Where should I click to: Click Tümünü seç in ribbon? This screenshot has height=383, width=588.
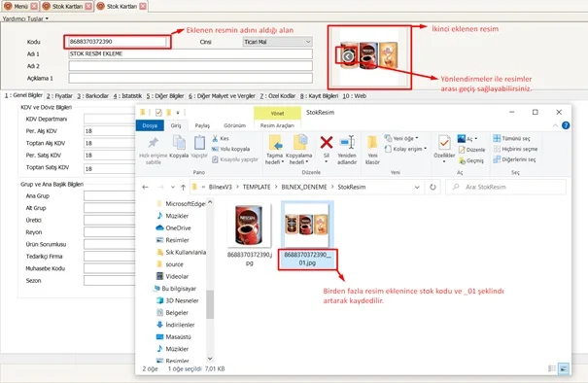[x=511, y=138]
